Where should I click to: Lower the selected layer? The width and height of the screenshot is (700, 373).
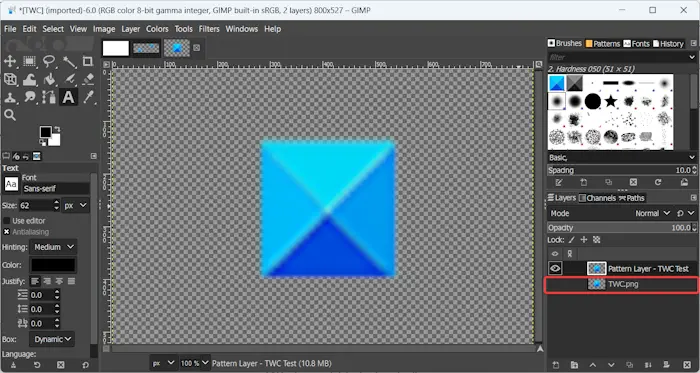coord(611,365)
